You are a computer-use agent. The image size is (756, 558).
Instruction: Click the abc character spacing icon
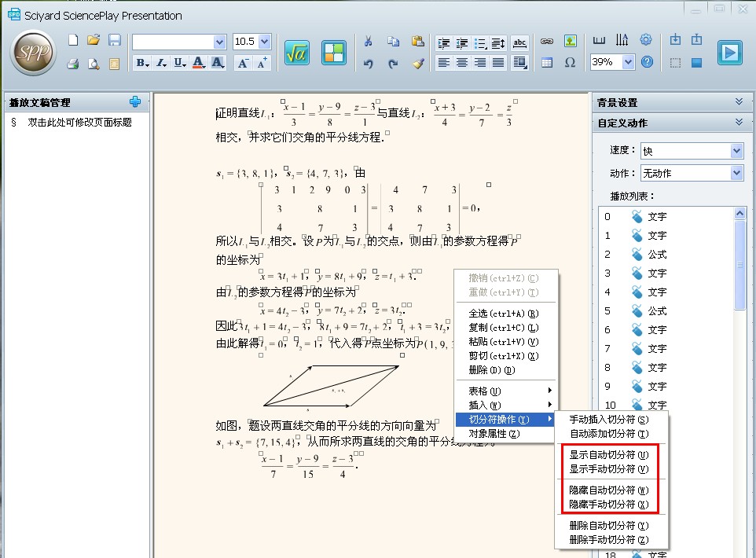pos(519,43)
